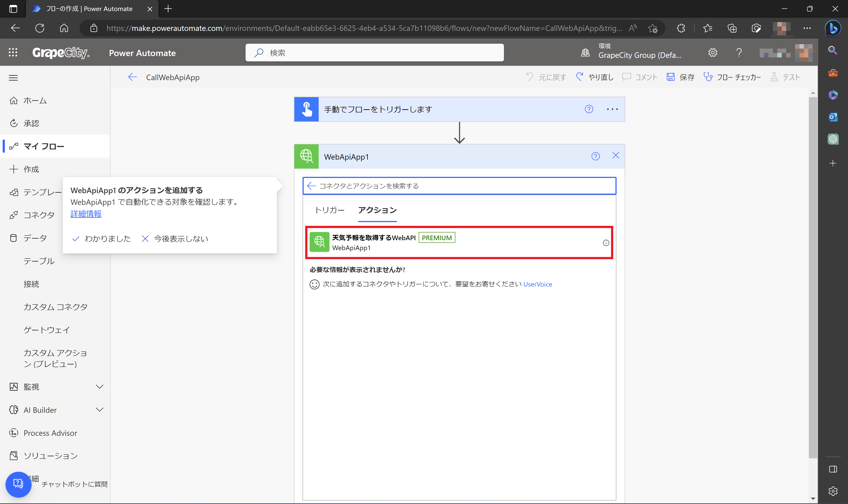Screen dimensions: 848x504
Task: Open Edge settings and more menu
Action: pos(807,28)
